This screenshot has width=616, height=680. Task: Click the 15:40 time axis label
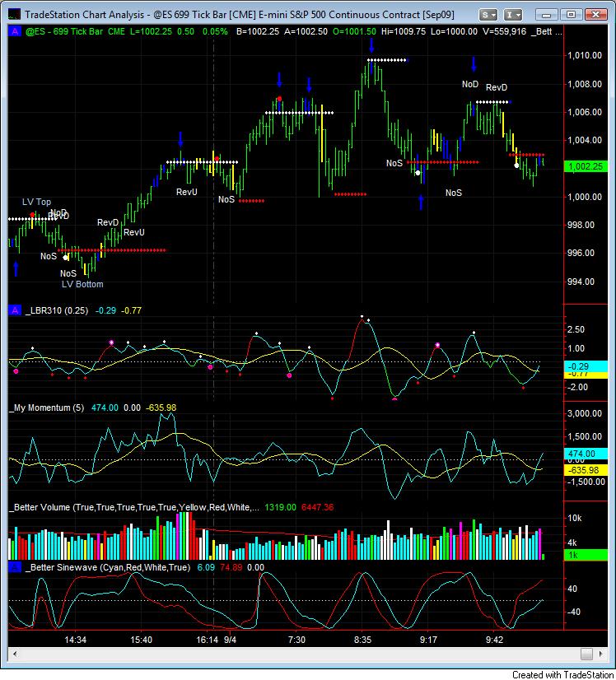141,640
